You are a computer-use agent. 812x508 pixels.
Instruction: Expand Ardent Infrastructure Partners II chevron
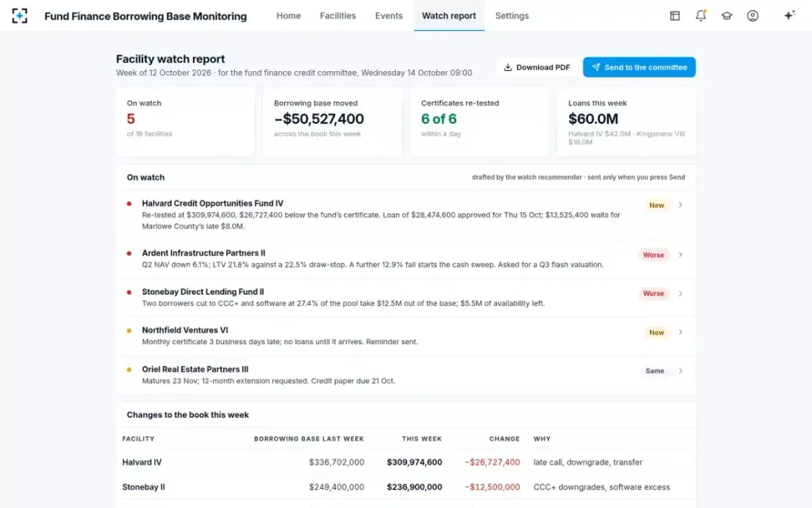point(680,255)
